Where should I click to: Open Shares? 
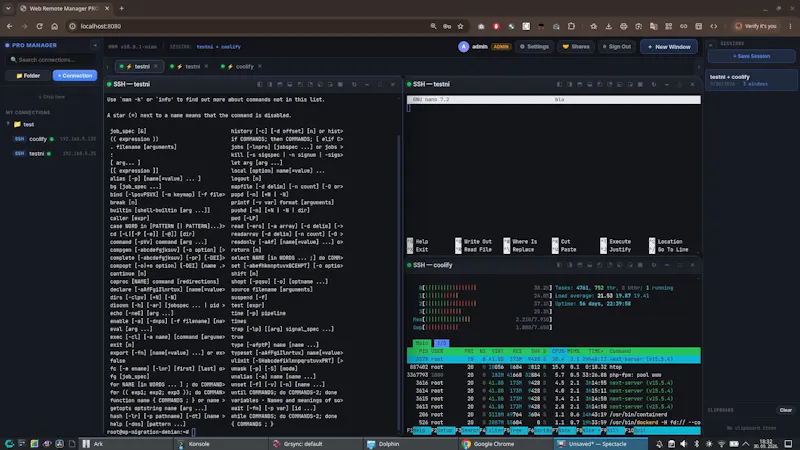pyautogui.click(x=576, y=46)
